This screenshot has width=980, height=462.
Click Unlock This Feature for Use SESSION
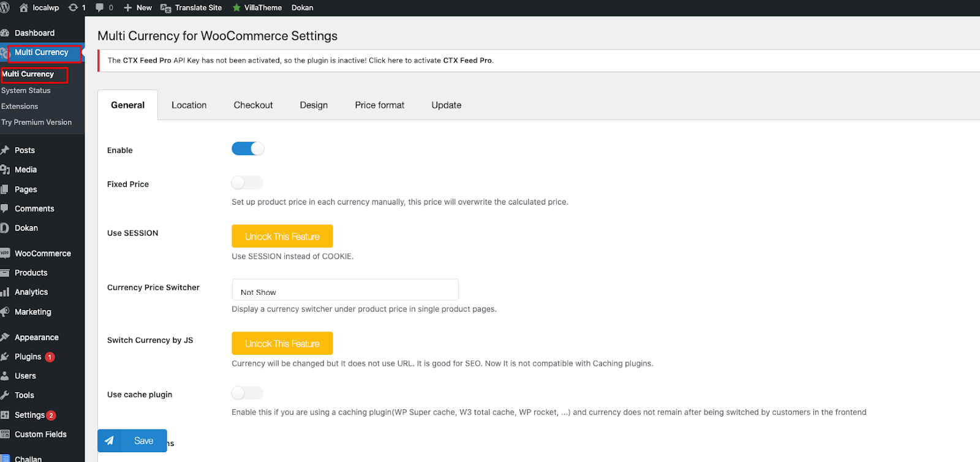282,237
